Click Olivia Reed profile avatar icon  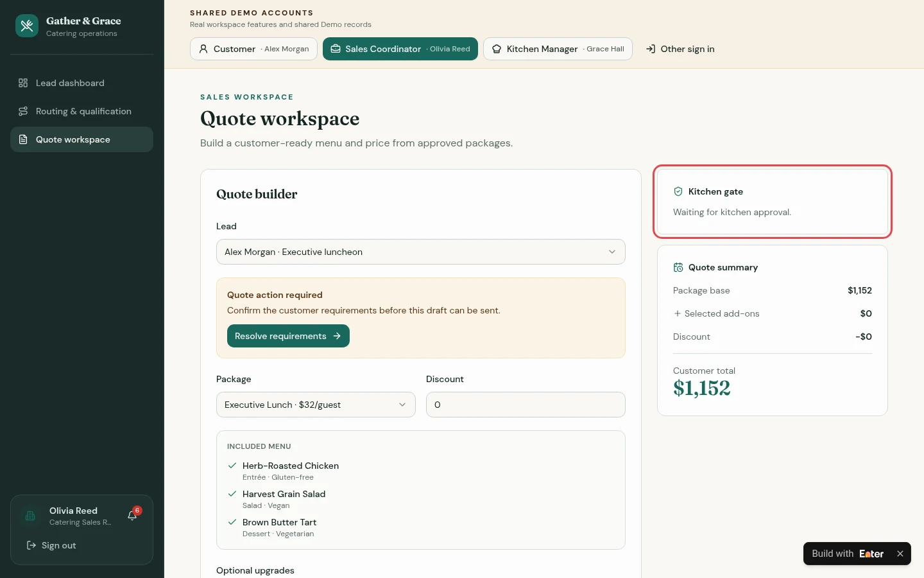point(30,516)
